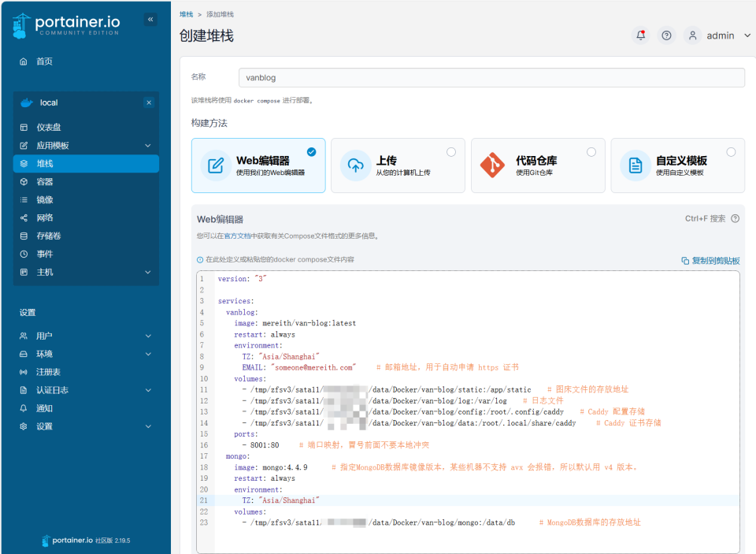
Task: Open the notifications bell icon
Action: [x=641, y=35]
